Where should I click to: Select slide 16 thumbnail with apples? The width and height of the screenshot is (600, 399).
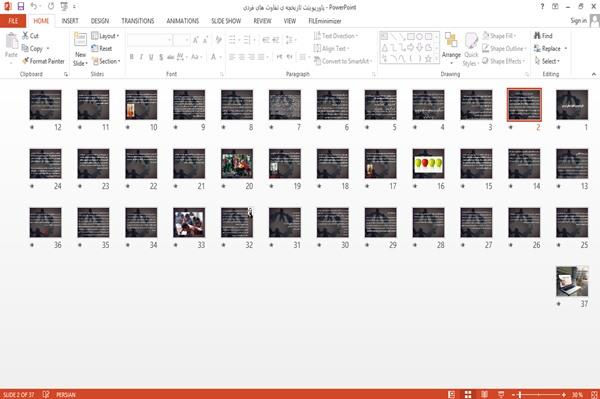coord(428,163)
